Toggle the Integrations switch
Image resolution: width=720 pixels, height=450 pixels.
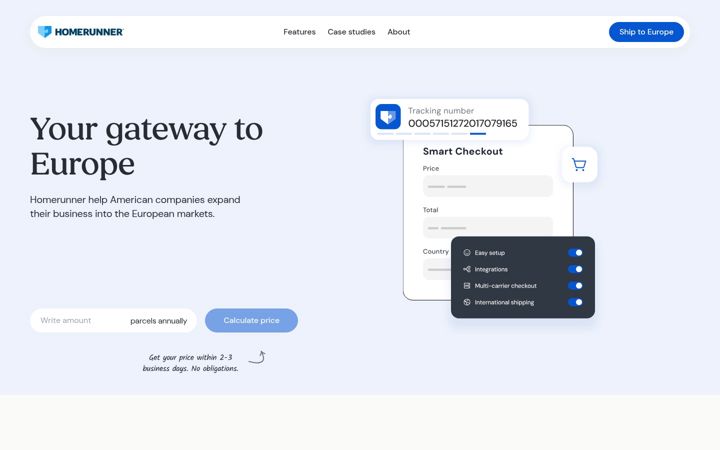(x=575, y=269)
